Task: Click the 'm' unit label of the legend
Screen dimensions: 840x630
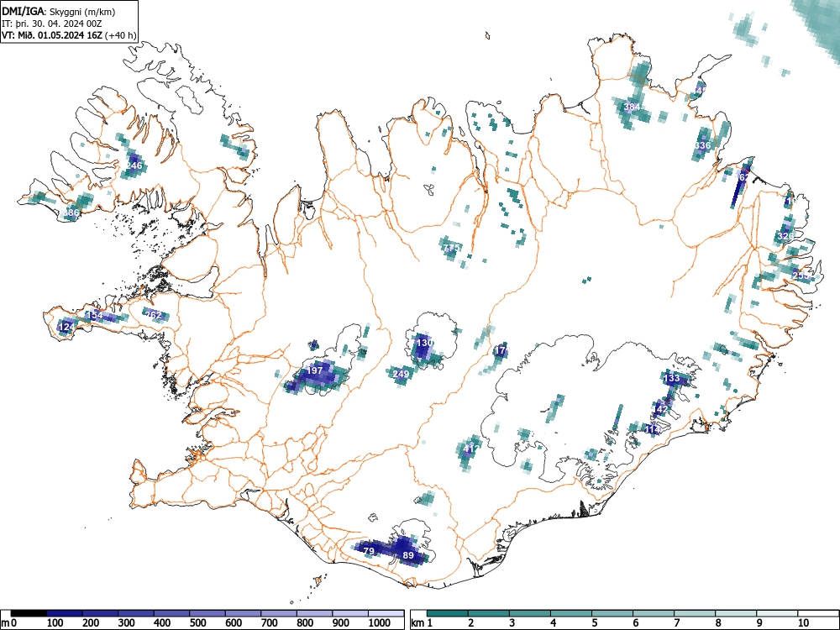Action: pos(5,622)
